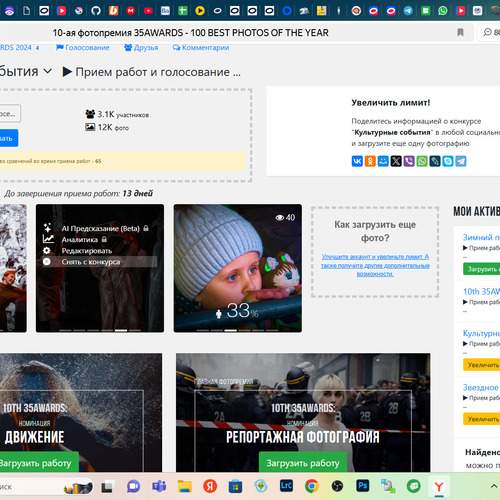500x500 pixels.
Task: Open 35AWARDS 2024 dropdown in navigation
Action: (x=19, y=48)
